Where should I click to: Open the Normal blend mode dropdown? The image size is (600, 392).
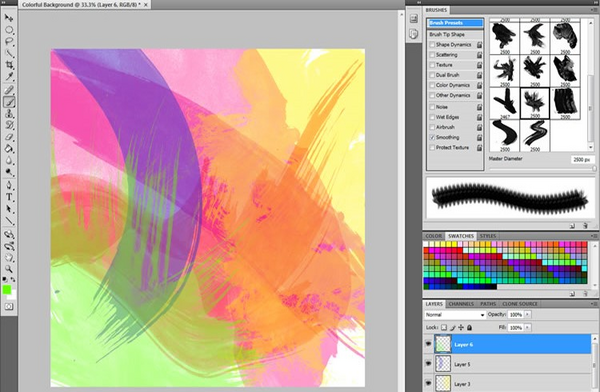click(455, 315)
